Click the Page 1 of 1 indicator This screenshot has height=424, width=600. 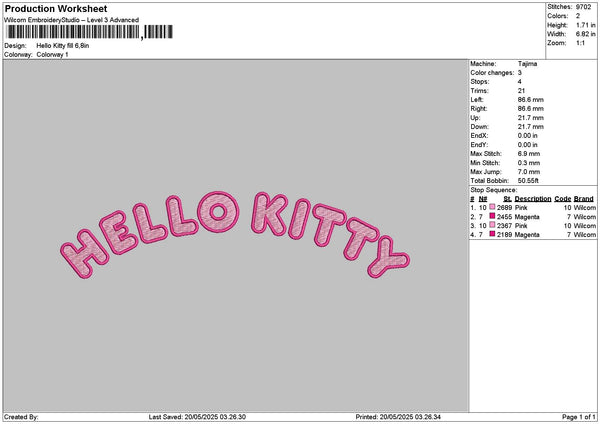point(579,417)
